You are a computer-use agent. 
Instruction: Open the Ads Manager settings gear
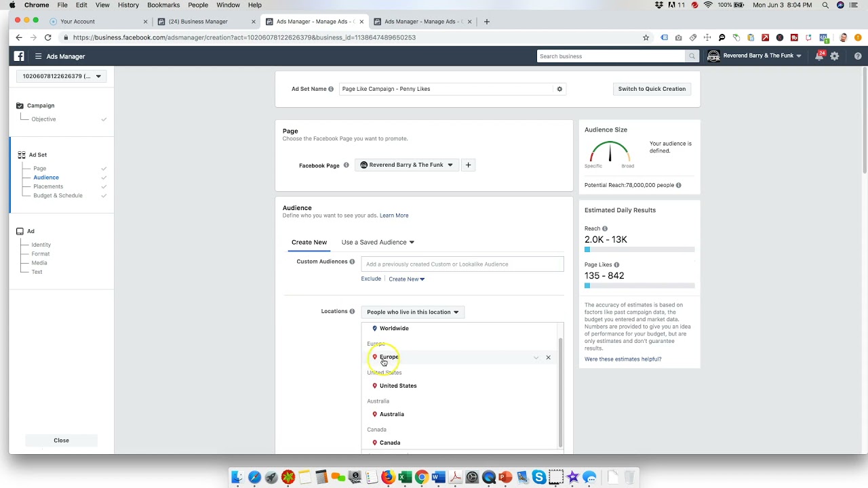[x=835, y=56]
